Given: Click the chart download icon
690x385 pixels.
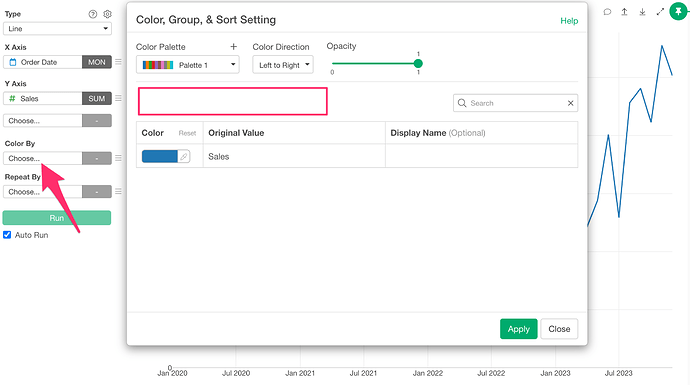Looking at the screenshot, I should (642, 12).
